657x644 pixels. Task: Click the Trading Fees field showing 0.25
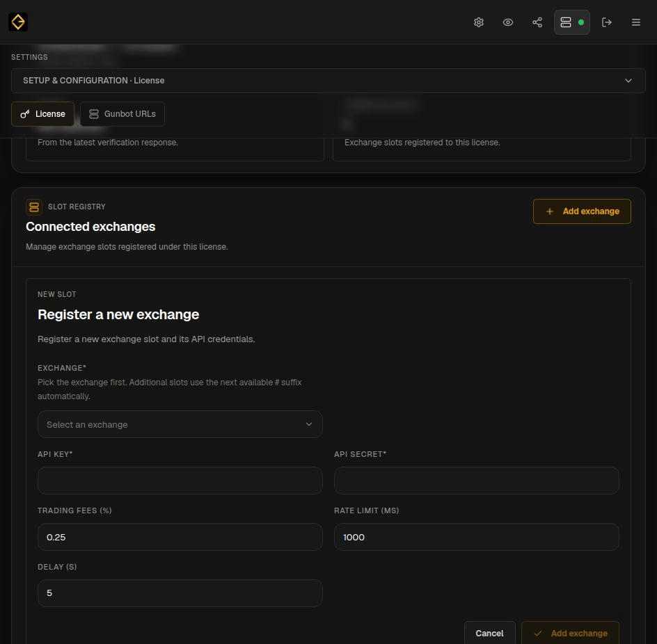(x=180, y=537)
